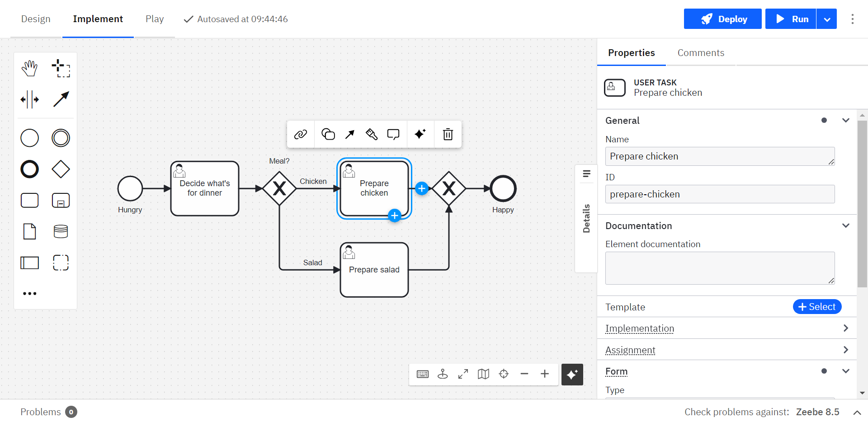Viewport: 868px width, 422px height.
Task: Select the Hand tool in the palette
Action: coord(29,68)
